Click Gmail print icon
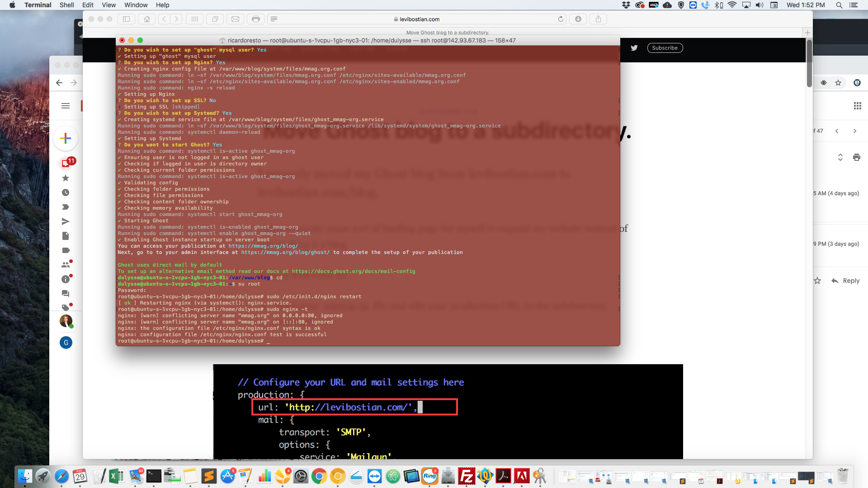The width and height of the screenshot is (868, 488). click(x=856, y=157)
